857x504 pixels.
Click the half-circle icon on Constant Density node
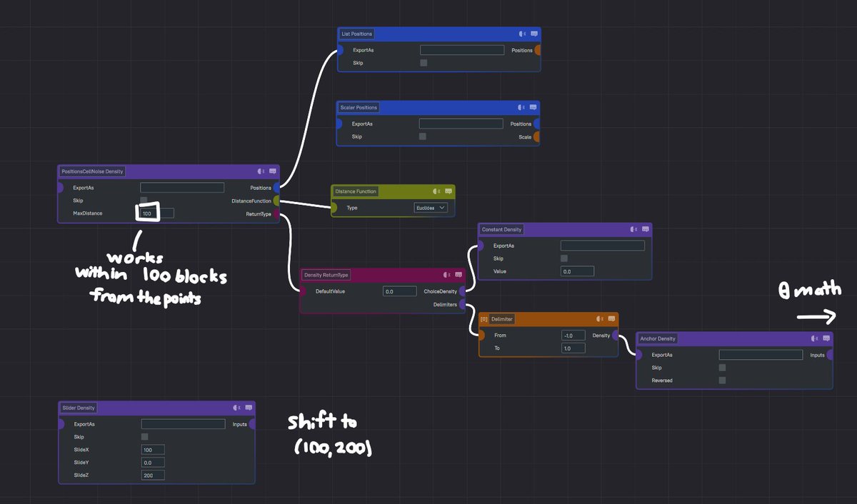click(x=634, y=229)
